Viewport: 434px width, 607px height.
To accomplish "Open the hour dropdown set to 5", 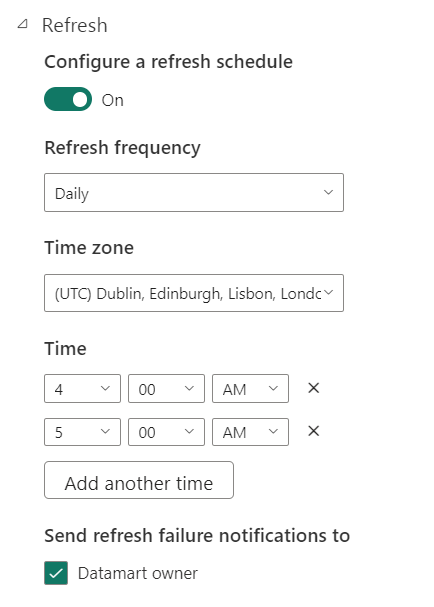I will (82, 432).
